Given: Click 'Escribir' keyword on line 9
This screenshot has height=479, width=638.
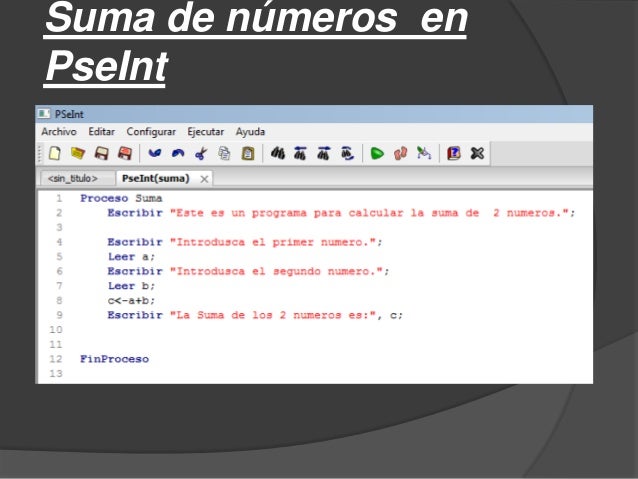Looking at the screenshot, I should (x=135, y=315).
